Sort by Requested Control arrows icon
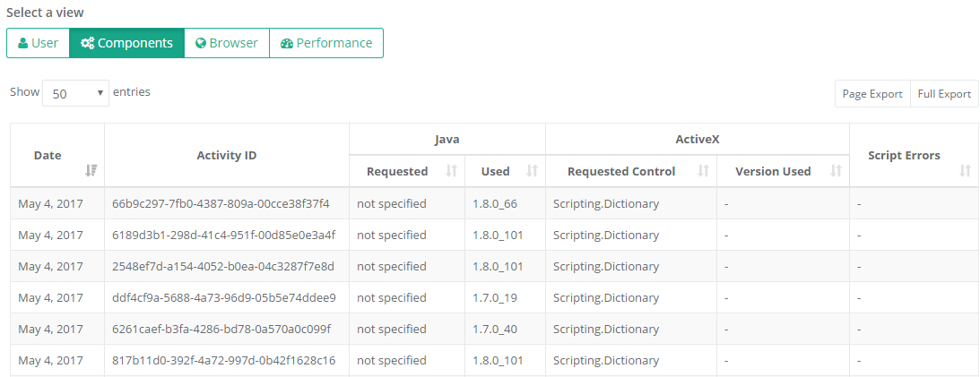The image size is (980, 377). [x=703, y=171]
